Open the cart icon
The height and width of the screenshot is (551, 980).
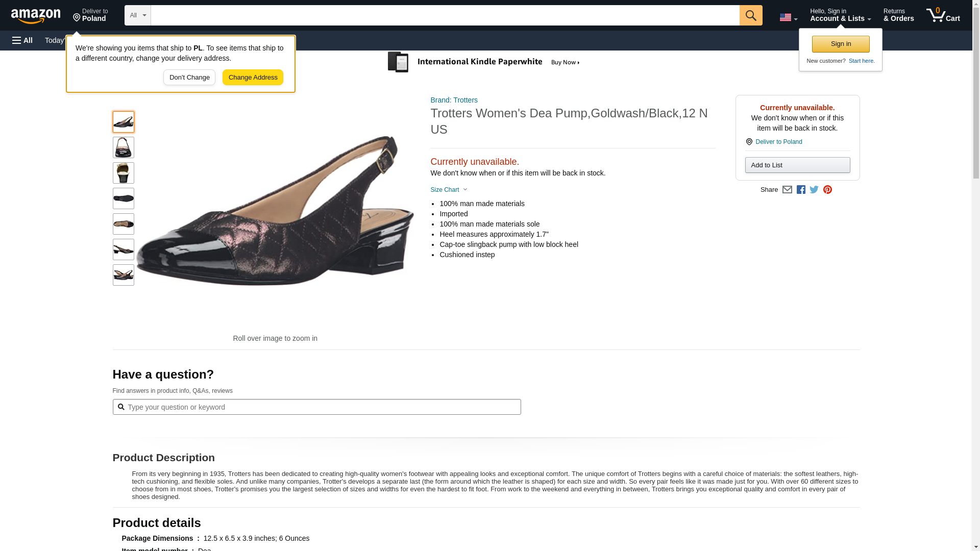(x=943, y=15)
